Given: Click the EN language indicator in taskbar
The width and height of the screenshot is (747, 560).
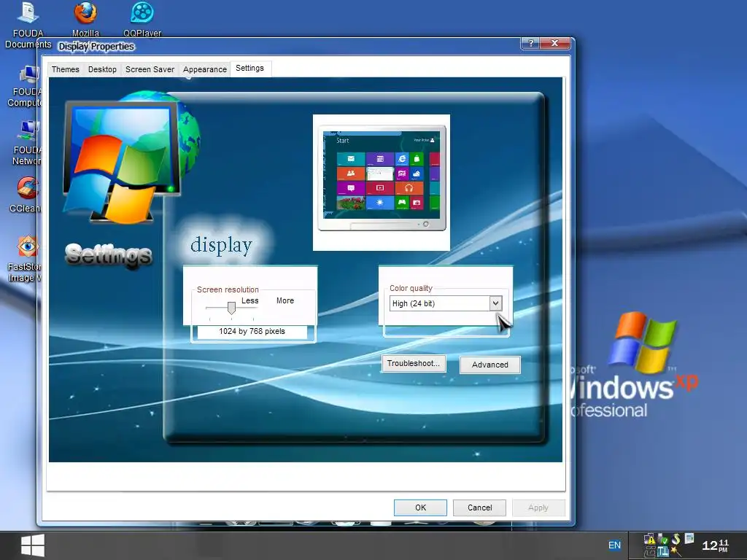Looking at the screenshot, I should pos(614,545).
